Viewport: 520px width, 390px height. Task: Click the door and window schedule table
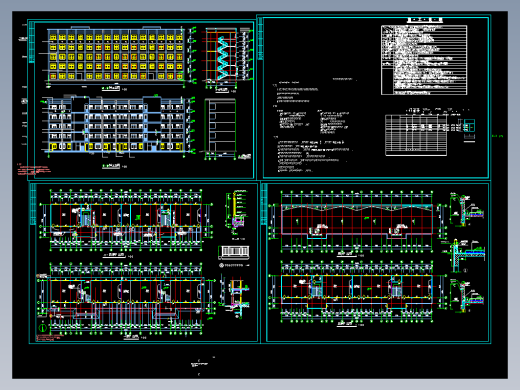pyautogui.click(x=416, y=135)
